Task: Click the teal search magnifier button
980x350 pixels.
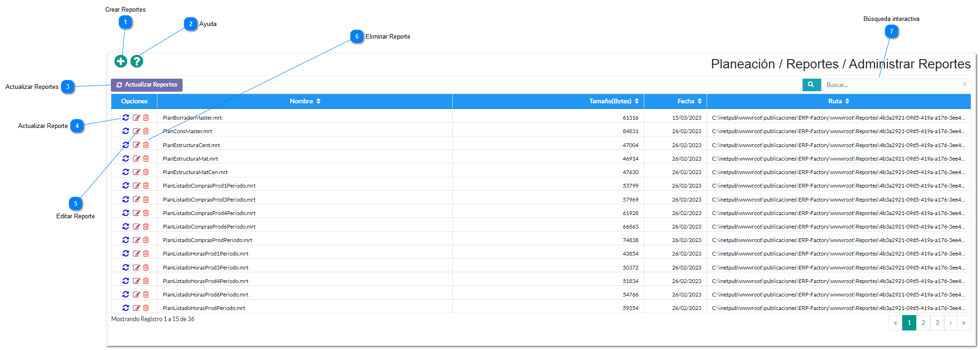Action: coord(811,85)
